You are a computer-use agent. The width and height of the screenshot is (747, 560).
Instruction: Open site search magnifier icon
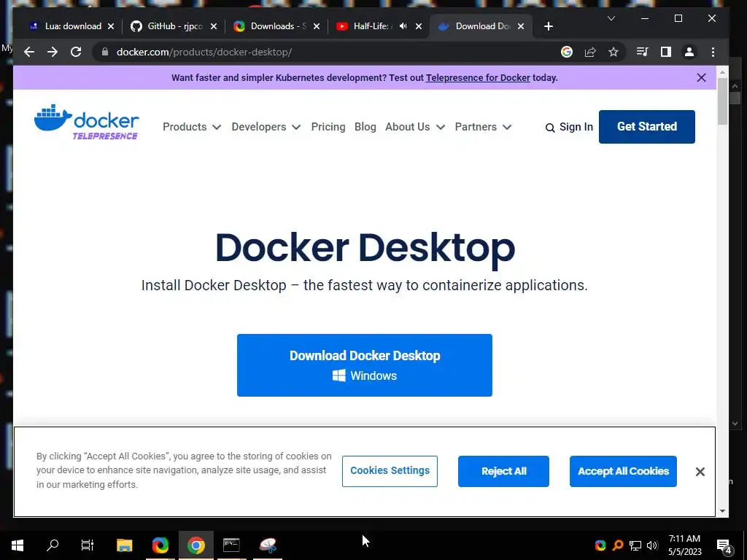[550, 128]
